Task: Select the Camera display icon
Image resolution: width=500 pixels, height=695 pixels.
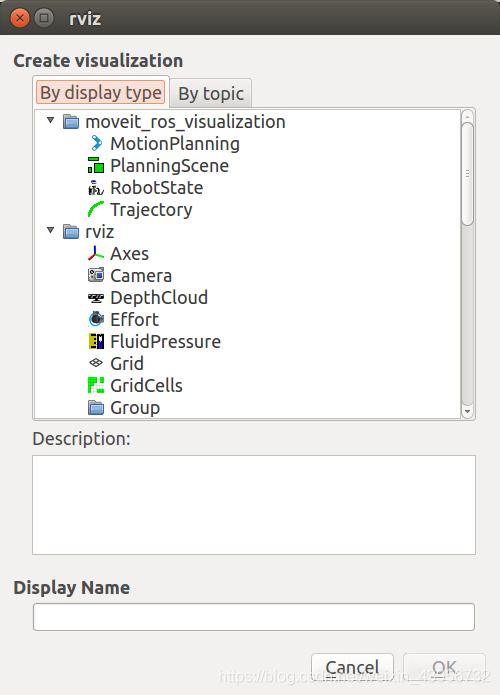Action: (96, 276)
